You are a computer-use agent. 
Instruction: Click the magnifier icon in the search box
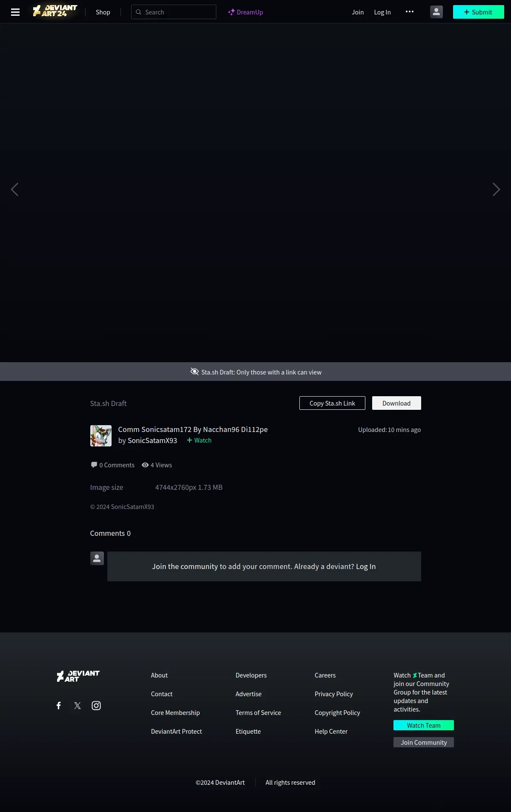click(x=138, y=12)
